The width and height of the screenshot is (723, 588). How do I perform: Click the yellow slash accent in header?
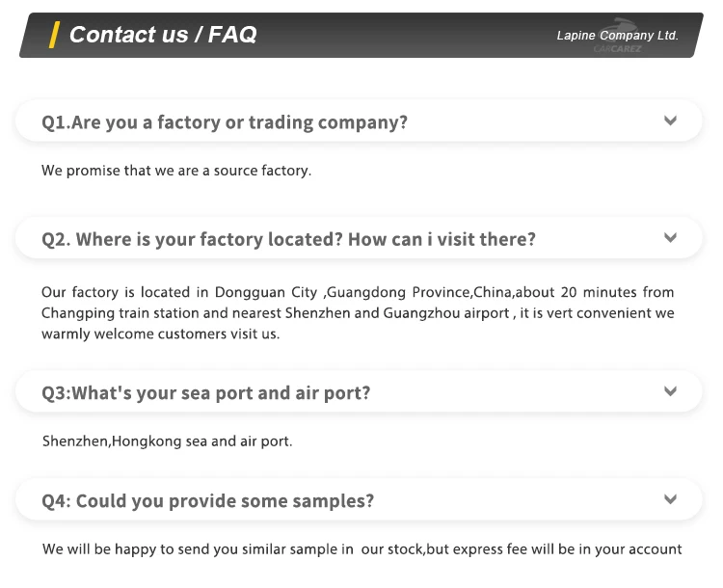point(55,35)
